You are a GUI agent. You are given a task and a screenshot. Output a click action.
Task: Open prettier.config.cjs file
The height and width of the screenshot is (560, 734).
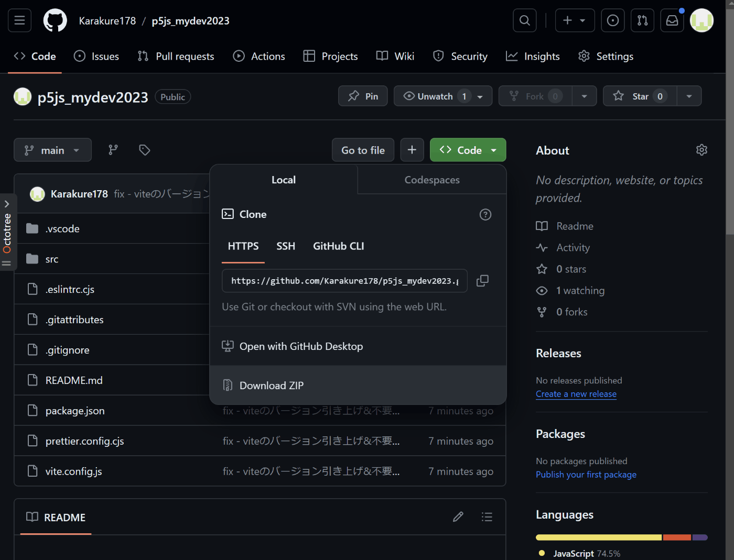point(85,441)
